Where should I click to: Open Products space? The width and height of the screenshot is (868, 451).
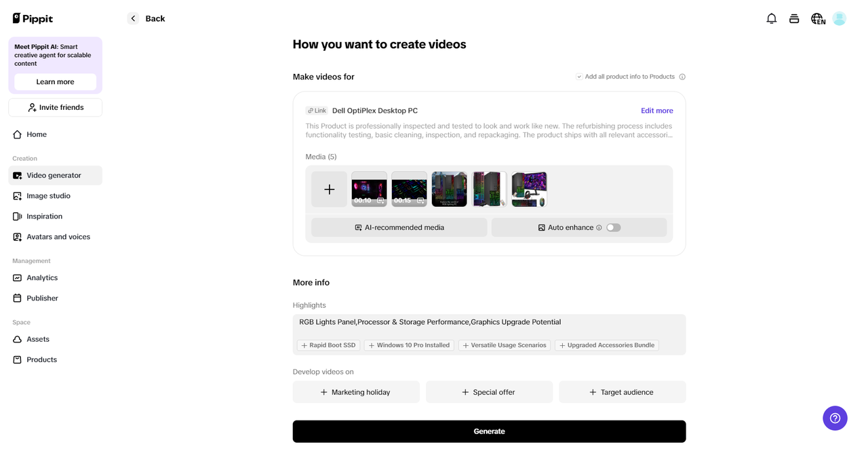pyautogui.click(x=56, y=359)
